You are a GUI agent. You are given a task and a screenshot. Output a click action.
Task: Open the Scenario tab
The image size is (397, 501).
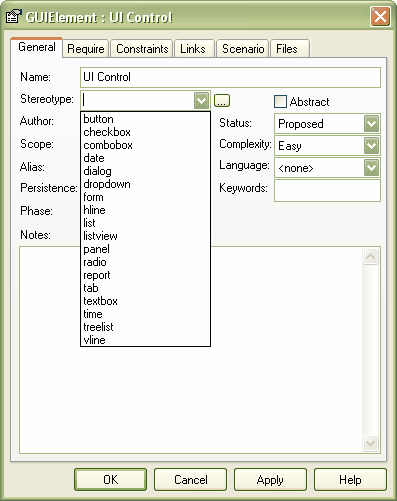tap(243, 49)
